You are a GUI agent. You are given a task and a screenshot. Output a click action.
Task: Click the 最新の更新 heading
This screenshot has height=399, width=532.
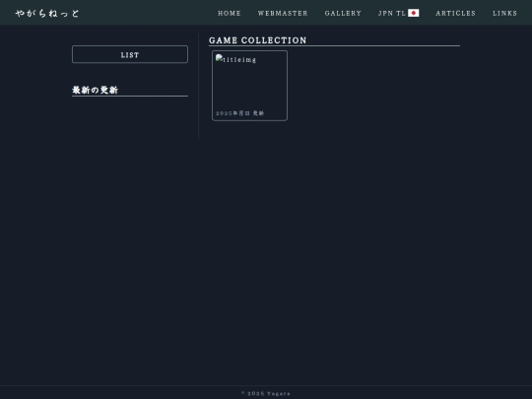(x=95, y=90)
